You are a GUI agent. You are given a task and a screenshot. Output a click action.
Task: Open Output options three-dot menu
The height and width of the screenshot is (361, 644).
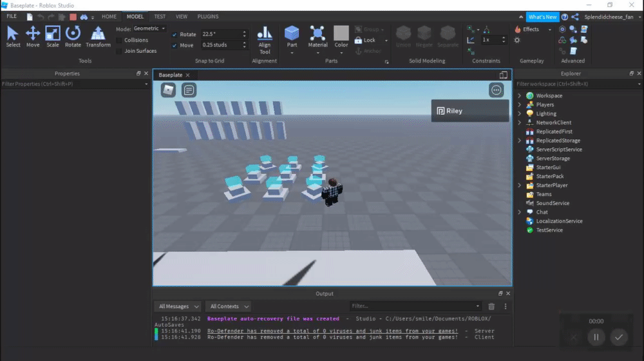pyautogui.click(x=505, y=306)
